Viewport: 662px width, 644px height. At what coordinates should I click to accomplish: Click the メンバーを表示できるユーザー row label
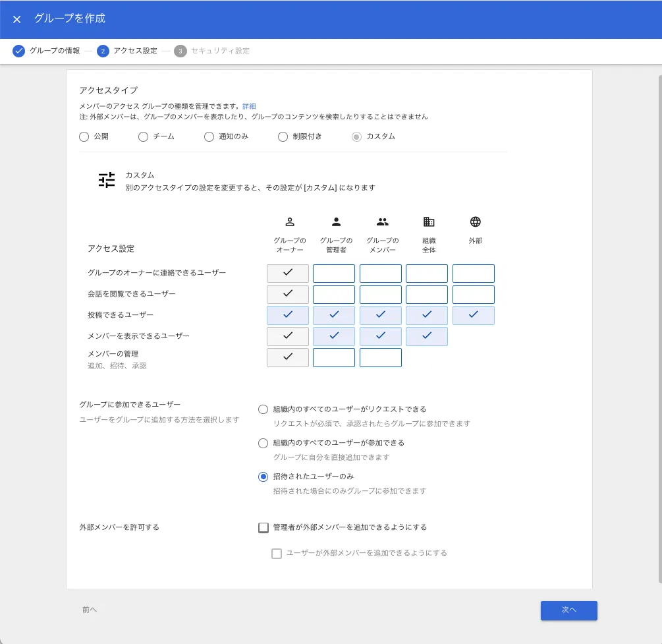[x=138, y=336]
